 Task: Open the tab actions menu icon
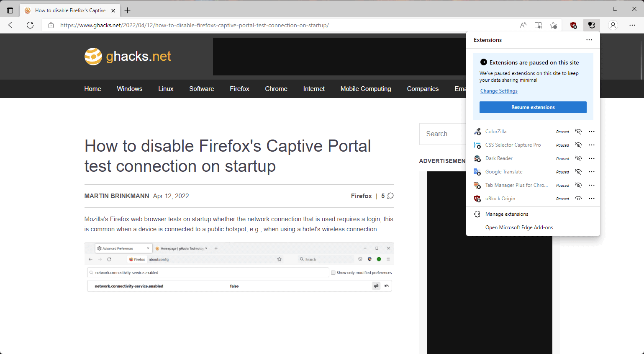10,10
